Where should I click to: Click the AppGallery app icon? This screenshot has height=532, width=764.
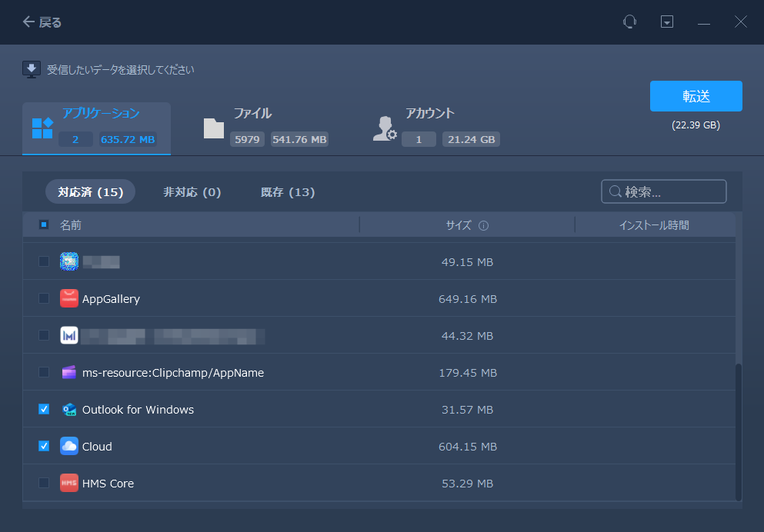[69, 298]
